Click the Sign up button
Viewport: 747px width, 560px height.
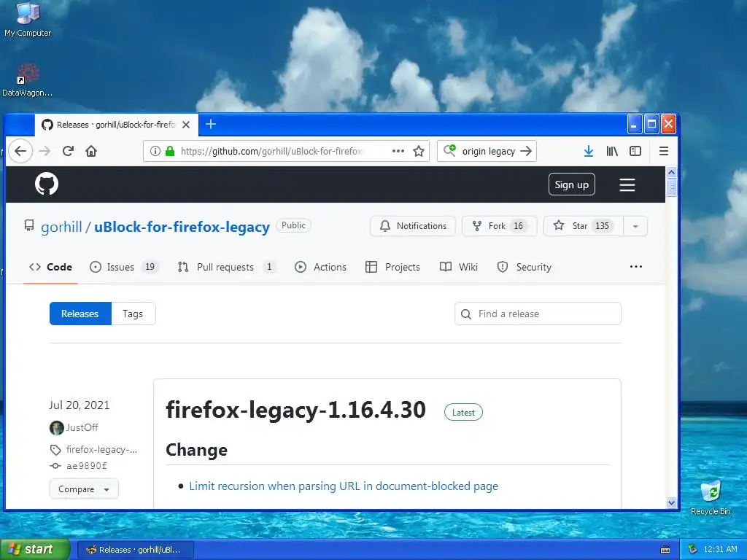[x=572, y=184]
